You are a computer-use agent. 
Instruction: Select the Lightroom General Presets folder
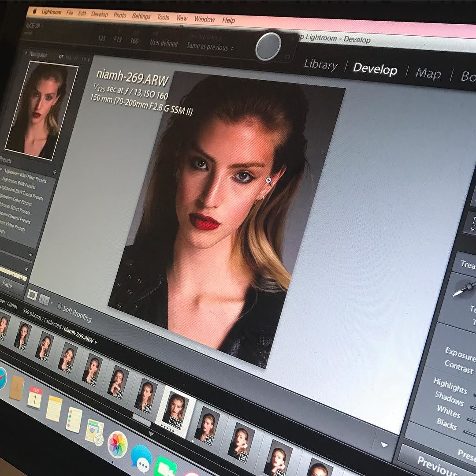[x=15, y=217]
